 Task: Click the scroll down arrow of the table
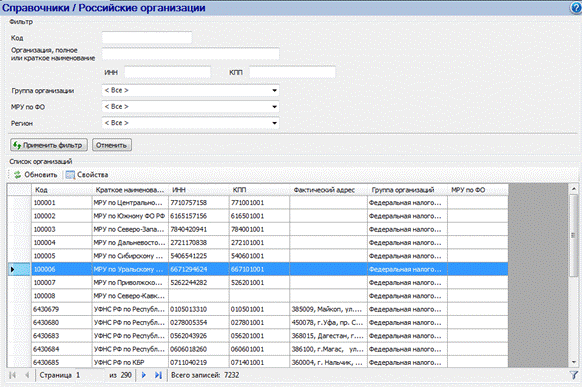(573, 362)
